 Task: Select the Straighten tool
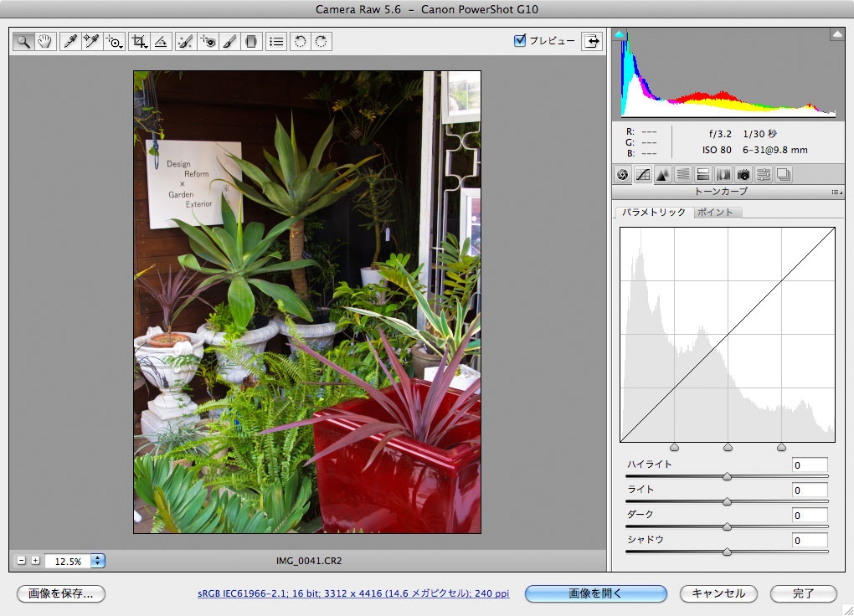[x=161, y=41]
